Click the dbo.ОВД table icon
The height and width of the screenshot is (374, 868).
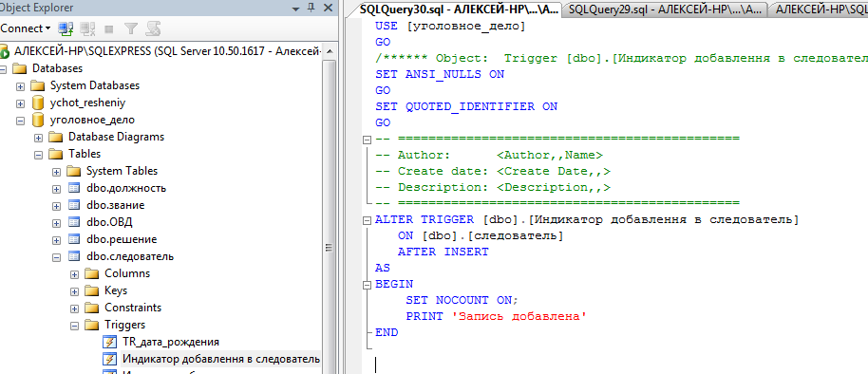point(74,222)
